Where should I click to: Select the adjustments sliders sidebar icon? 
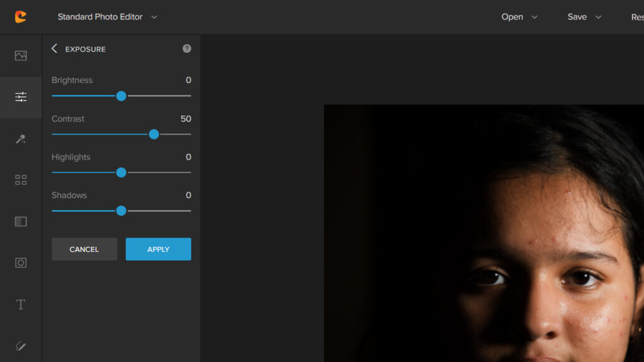pyautogui.click(x=21, y=97)
